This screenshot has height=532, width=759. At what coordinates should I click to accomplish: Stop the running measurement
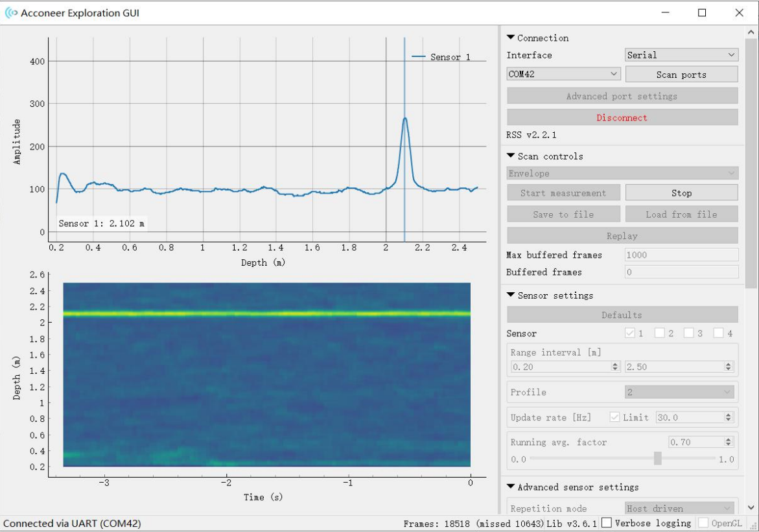point(681,192)
